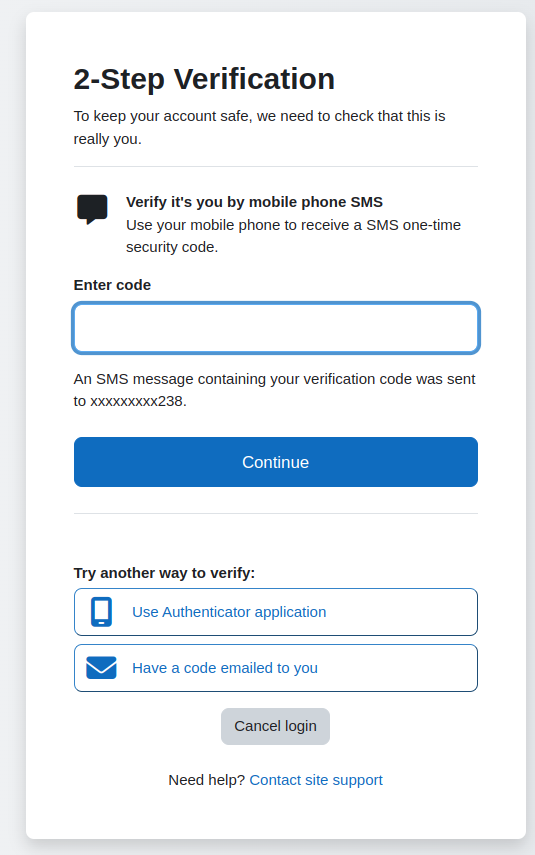The width and height of the screenshot is (535, 855).
Task: Click the keep your account safe description
Action: coord(260,128)
